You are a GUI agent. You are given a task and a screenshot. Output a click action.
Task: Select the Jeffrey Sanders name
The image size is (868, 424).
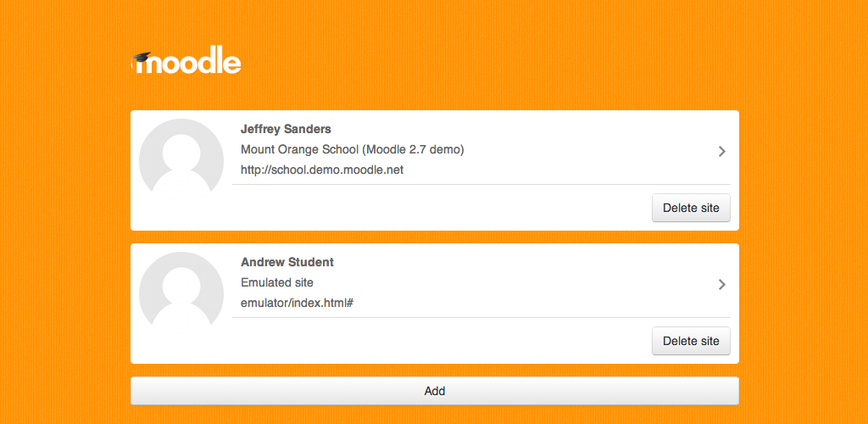pos(286,129)
